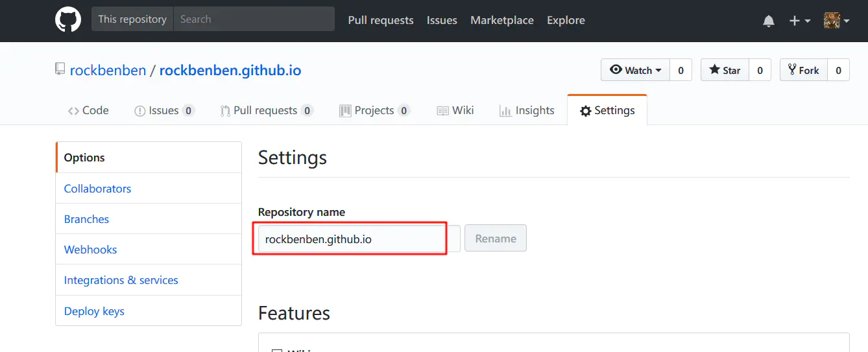Viewport: 868px width, 352px height.
Task: Click in the search field
Action: click(x=254, y=19)
